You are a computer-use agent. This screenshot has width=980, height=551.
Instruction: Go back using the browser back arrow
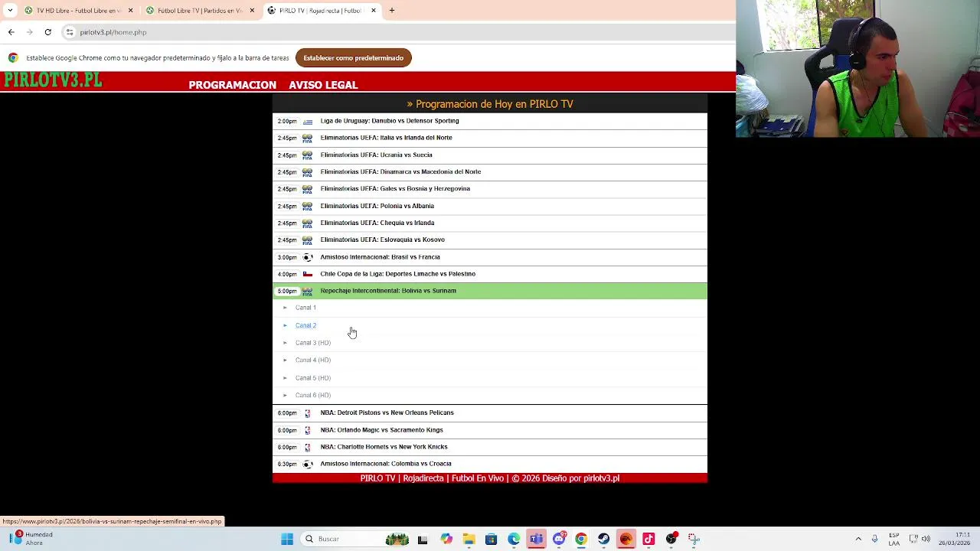point(11,32)
